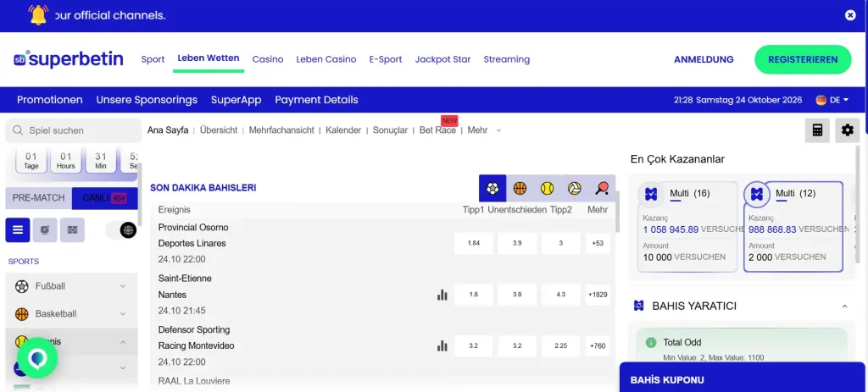
Task: Switch to live stream view icon
Action: [x=45, y=230]
